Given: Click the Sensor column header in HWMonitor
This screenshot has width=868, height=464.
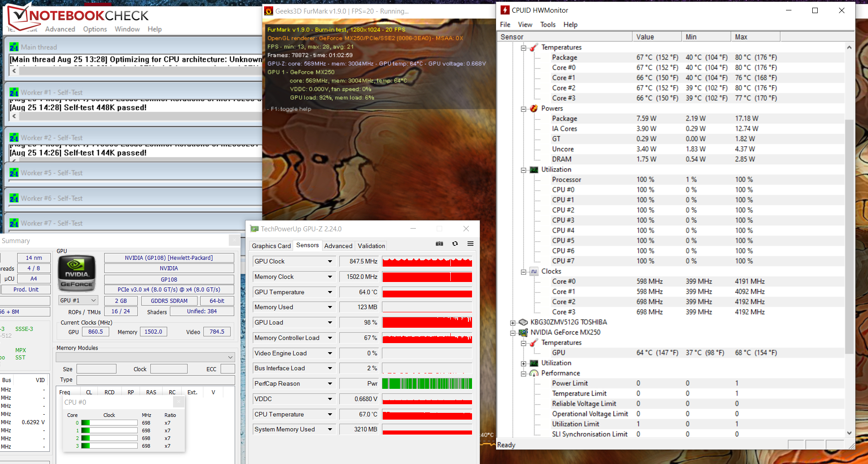Looking at the screenshot, I should [x=564, y=37].
